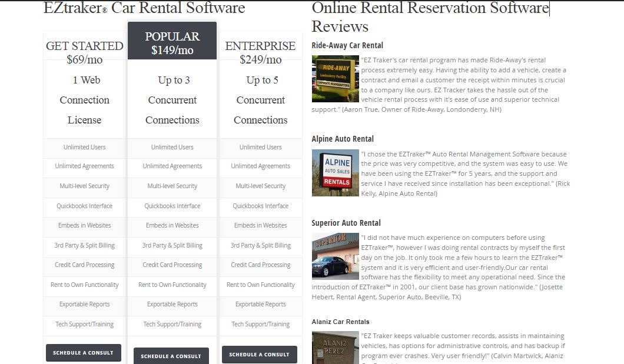
Task: Click Rent to Own Functionality in Popular column
Action: 172,285
